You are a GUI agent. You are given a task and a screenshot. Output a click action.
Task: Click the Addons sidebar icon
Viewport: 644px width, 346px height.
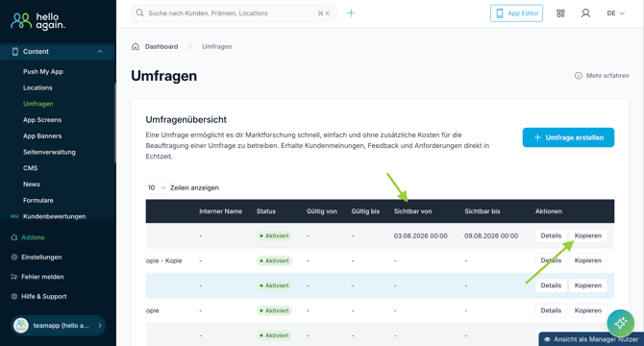coord(14,237)
